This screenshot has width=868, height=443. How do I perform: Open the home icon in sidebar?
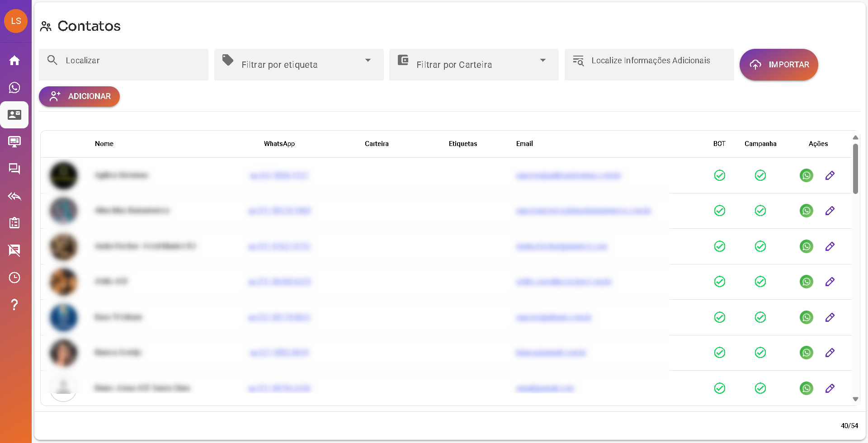(14, 61)
